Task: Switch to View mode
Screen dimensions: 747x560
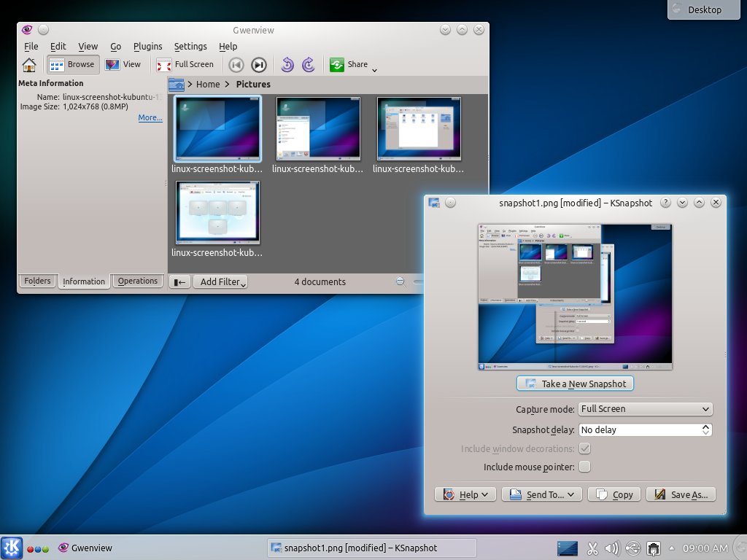Action: coord(123,65)
